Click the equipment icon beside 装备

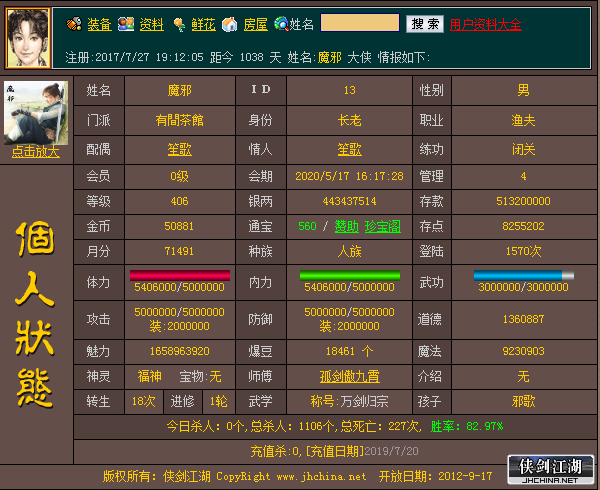click(74, 24)
